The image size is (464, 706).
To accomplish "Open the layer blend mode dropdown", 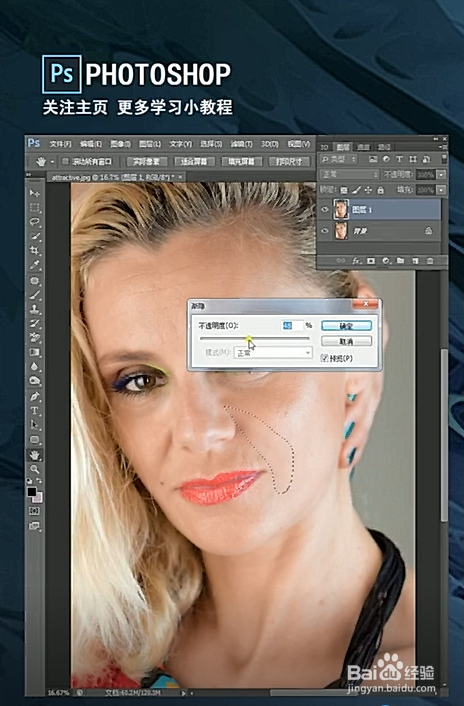I will (350, 174).
